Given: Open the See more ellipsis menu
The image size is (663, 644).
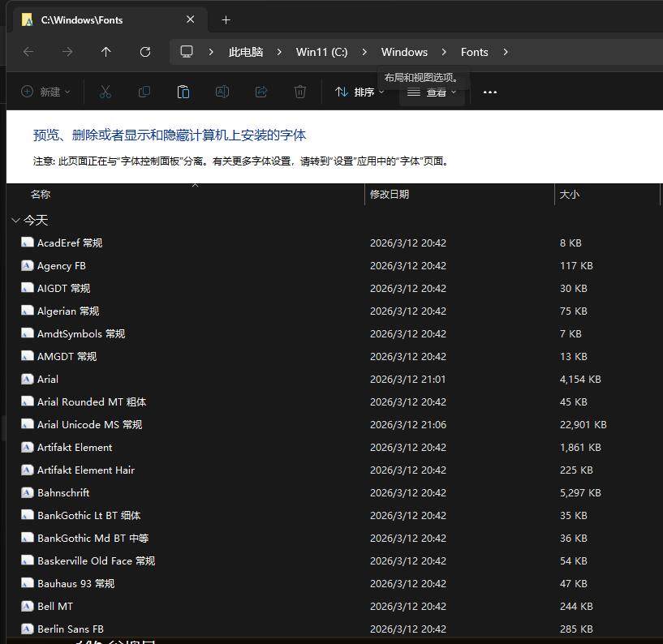Looking at the screenshot, I should point(489,92).
